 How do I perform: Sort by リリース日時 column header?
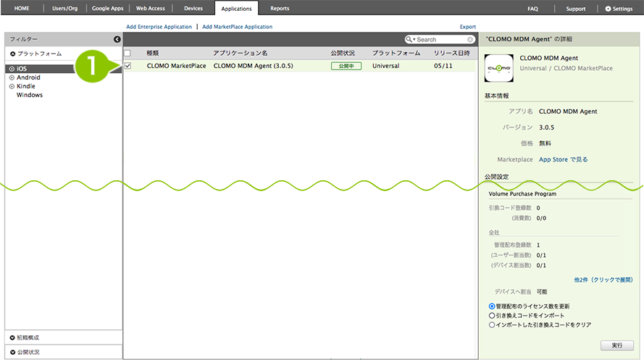(x=452, y=53)
